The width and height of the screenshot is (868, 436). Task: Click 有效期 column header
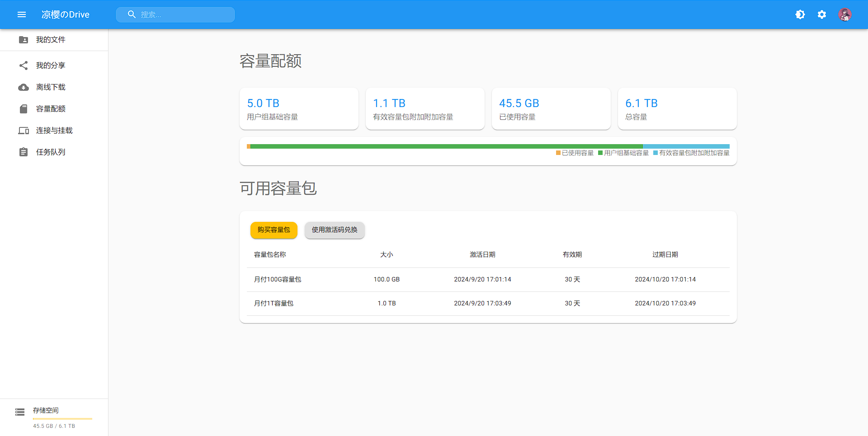(572, 255)
